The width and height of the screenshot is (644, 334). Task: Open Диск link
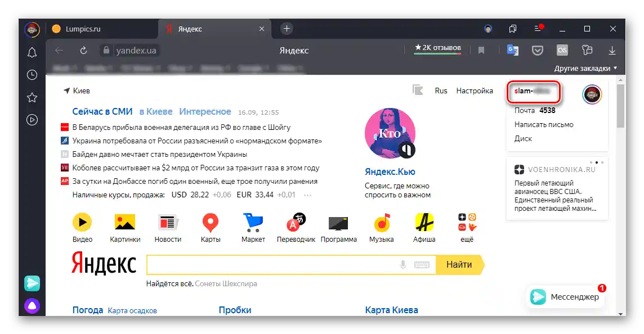click(524, 139)
